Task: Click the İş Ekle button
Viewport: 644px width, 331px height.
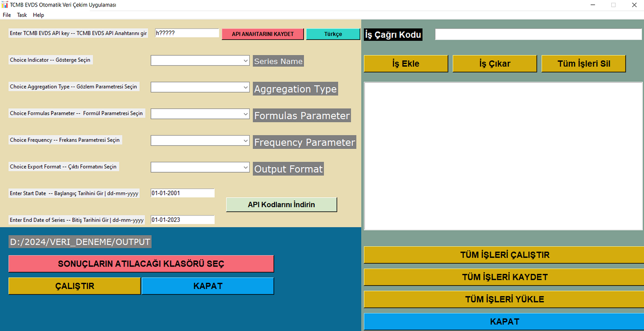Action: click(x=406, y=64)
